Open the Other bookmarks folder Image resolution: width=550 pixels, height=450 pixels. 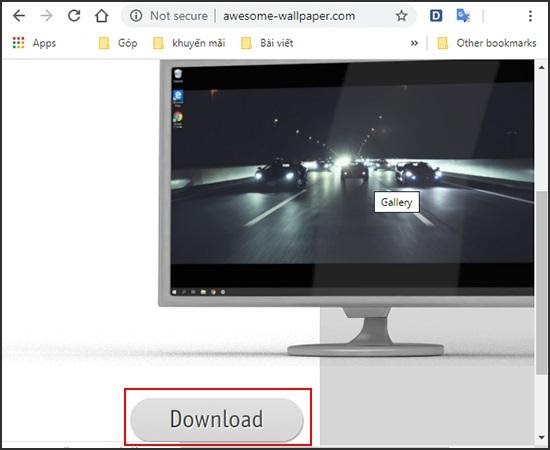click(x=487, y=43)
